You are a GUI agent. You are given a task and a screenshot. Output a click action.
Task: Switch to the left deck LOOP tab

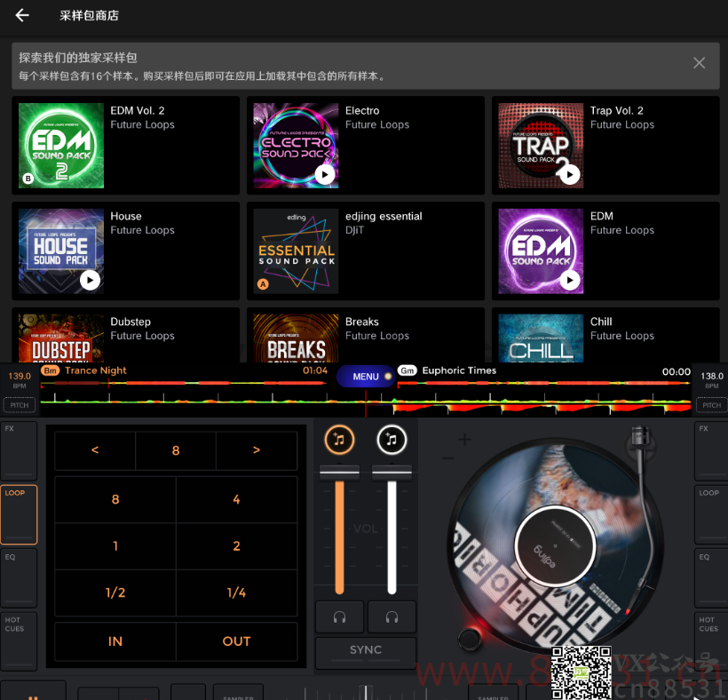19,514
